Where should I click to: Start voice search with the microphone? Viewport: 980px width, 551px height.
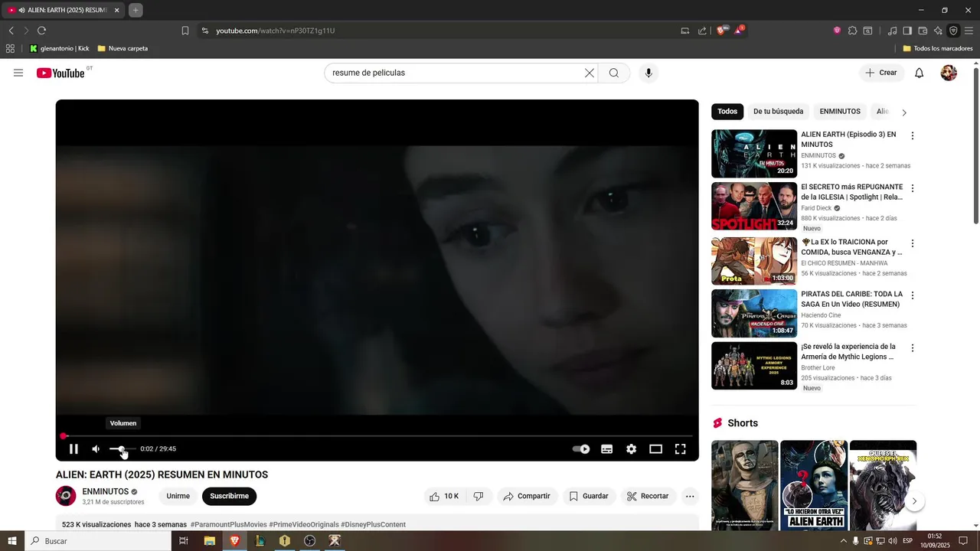pos(648,73)
